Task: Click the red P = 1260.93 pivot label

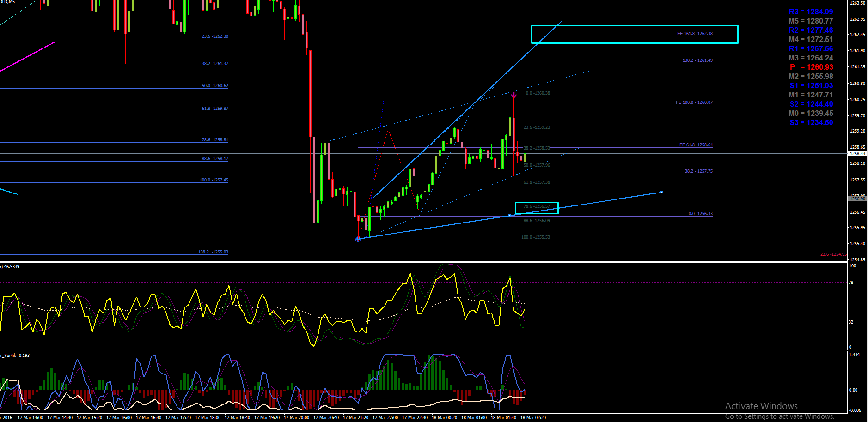Action: [812, 67]
